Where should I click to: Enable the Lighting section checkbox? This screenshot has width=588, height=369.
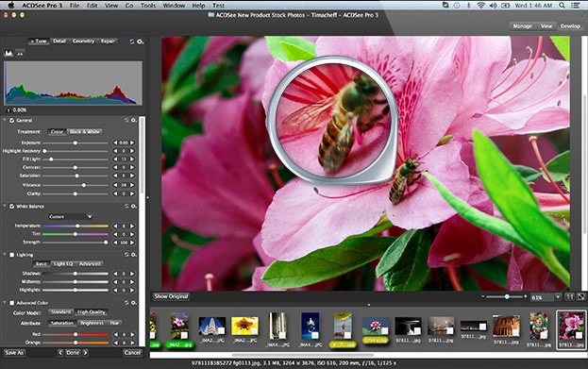tap(12, 255)
